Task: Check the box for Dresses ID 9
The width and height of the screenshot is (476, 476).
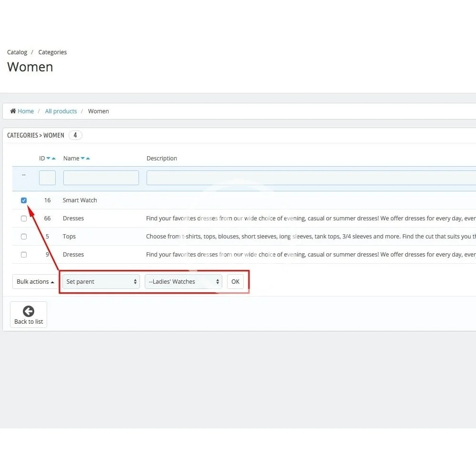Action: pos(24,255)
